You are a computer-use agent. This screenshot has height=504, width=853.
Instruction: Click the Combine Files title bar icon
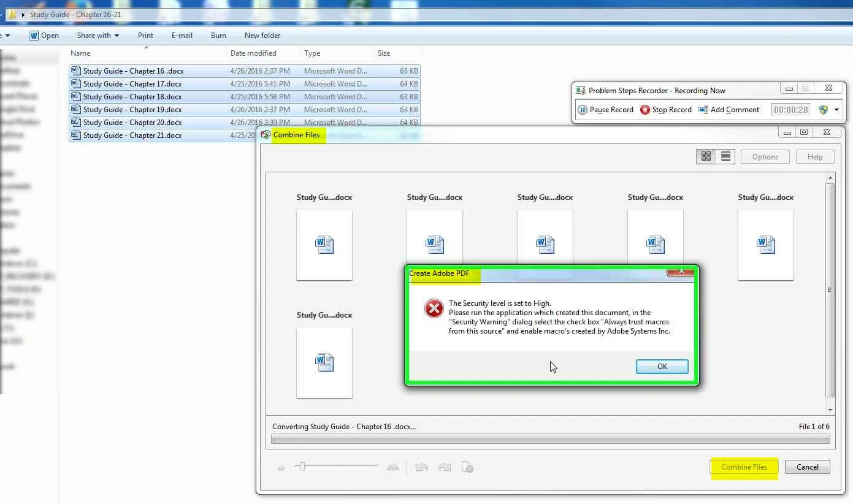tap(266, 134)
